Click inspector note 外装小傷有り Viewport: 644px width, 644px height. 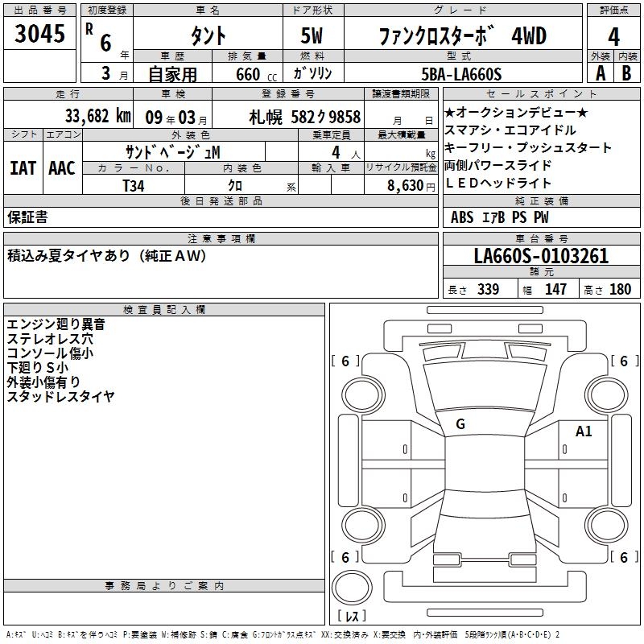pyautogui.click(x=43, y=382)
